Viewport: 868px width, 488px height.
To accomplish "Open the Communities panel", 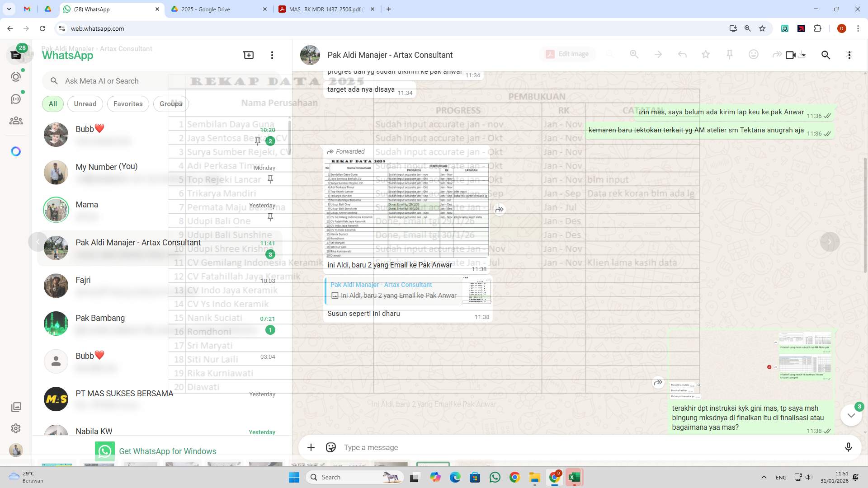I will coord(16,121).
